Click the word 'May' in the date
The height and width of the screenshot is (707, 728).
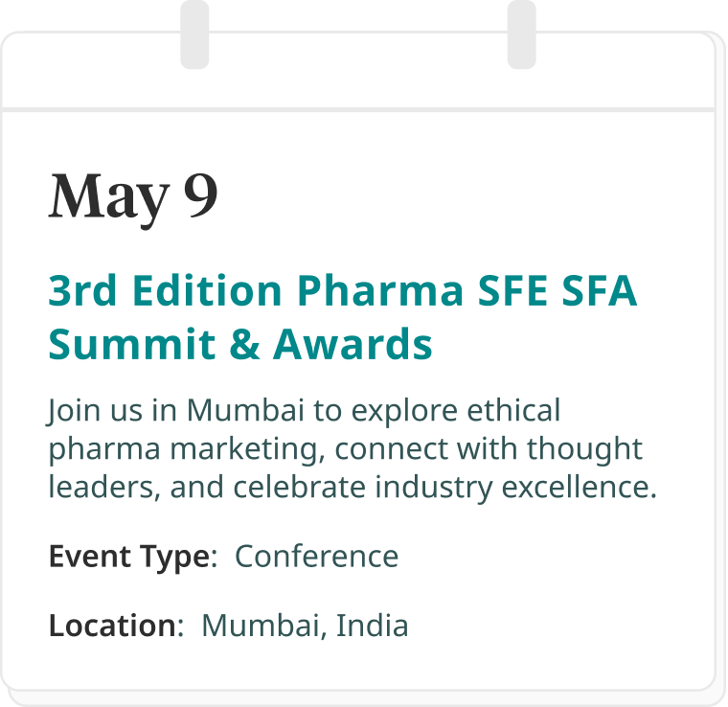109,200
